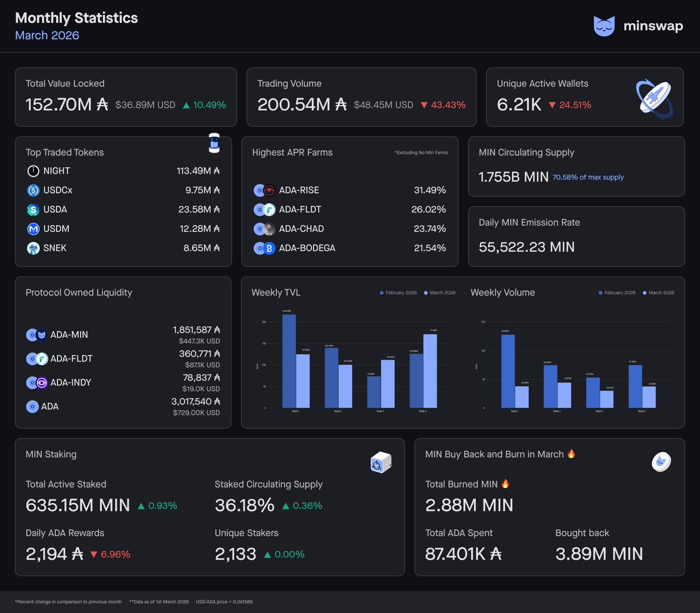This screenshot has height=613, width=700.
Task: Click USDA's '23.58M ₳' volume
Action: 199,209
